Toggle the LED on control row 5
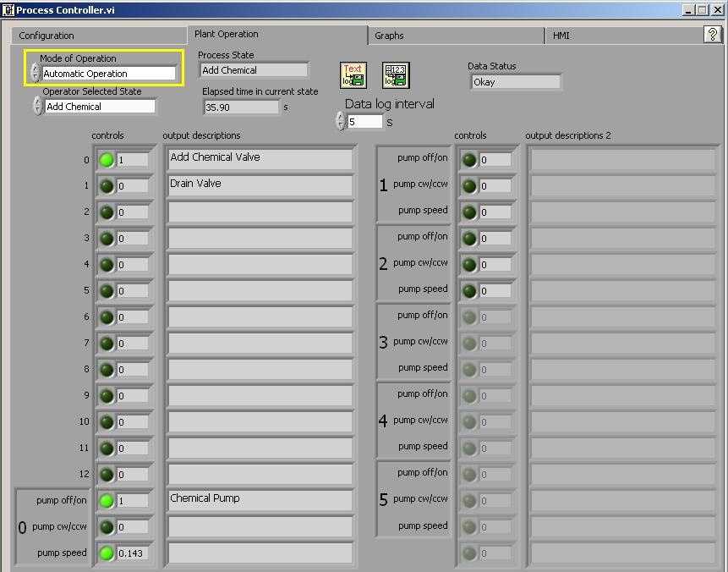728x572 pixels. [107, 291]
